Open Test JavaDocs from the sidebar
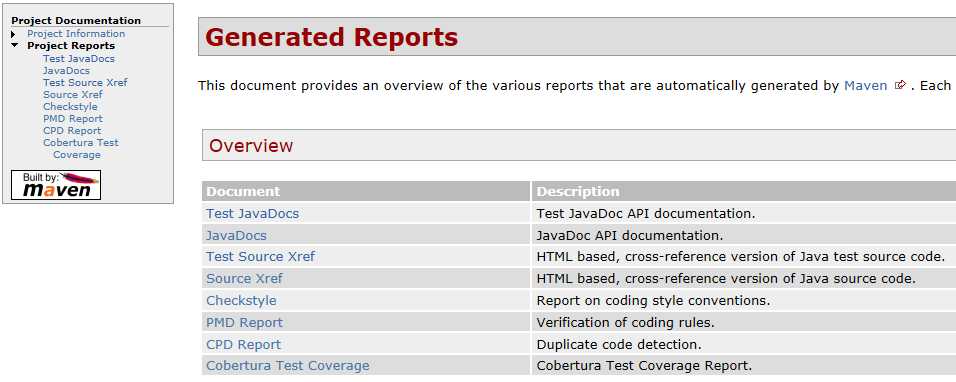Viewport: 956px width, 382px height. click(x=79, y=58)
